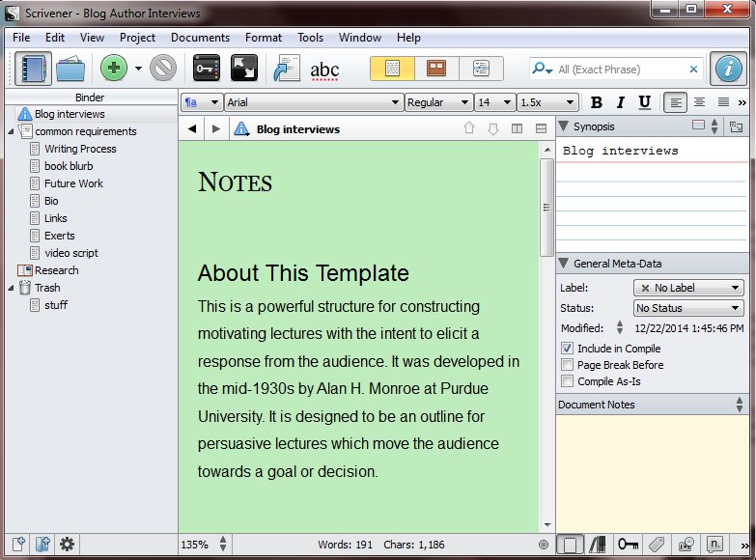This screenshot has height=560, width=756.
Task: Click the Compile icon in toolbar
Action: point(287,69)
